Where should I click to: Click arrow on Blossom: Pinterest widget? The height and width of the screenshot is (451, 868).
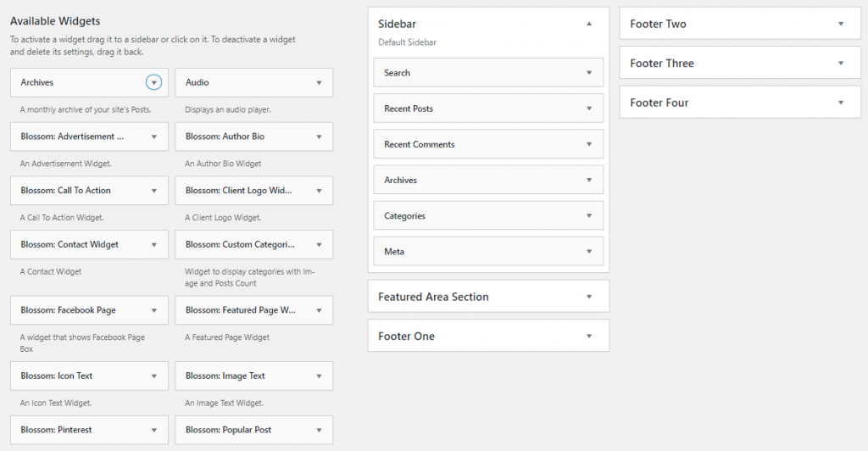(153, 430)
